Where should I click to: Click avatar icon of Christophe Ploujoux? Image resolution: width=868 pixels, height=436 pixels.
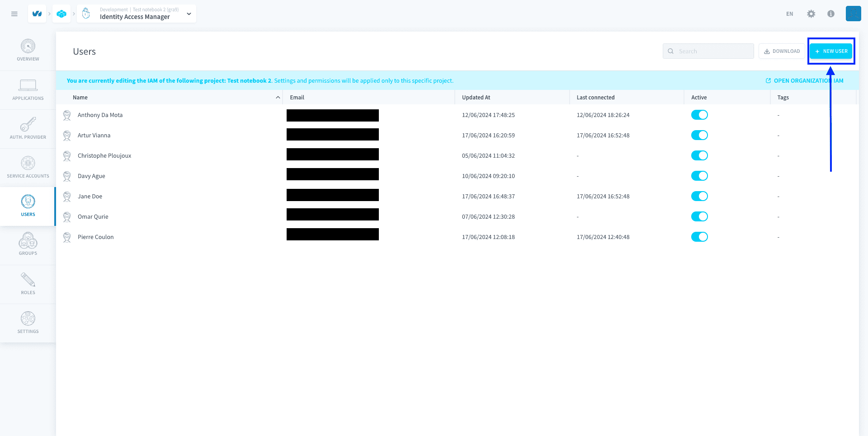67,156
